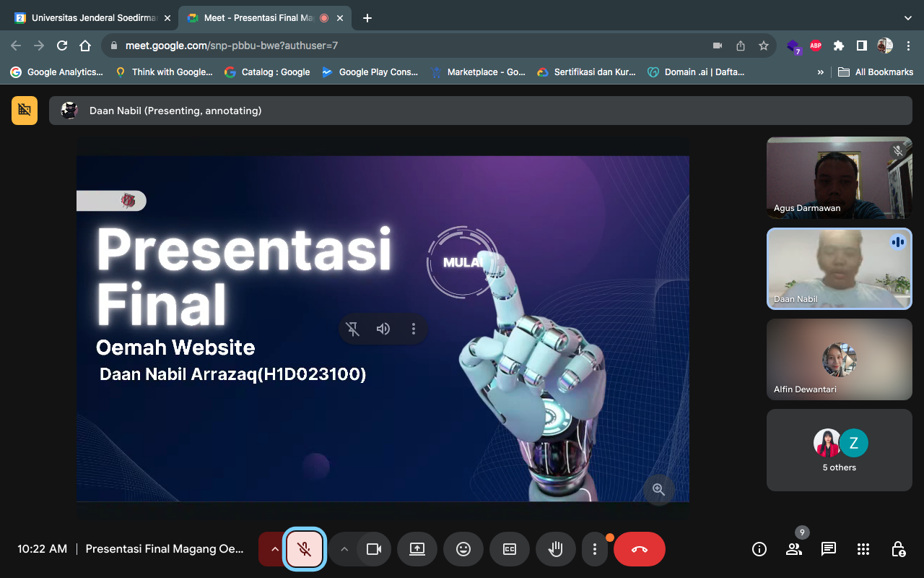Unmute the microphone
The image size is (924, 578).
coord(305,549)
